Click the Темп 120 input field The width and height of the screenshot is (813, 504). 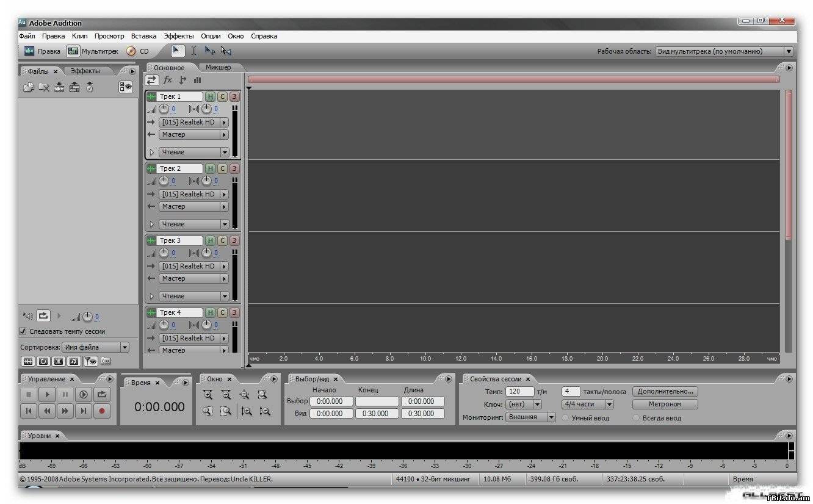point(519,392)
